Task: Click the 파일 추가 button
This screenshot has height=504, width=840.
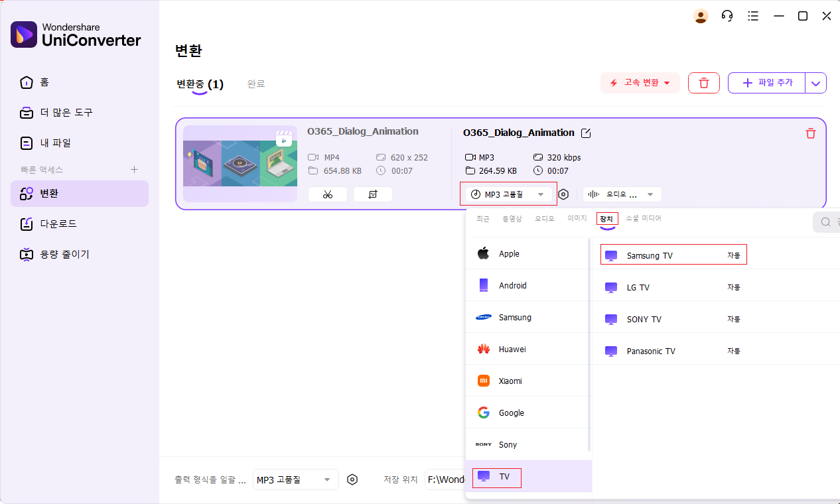Action: (766, 83)
